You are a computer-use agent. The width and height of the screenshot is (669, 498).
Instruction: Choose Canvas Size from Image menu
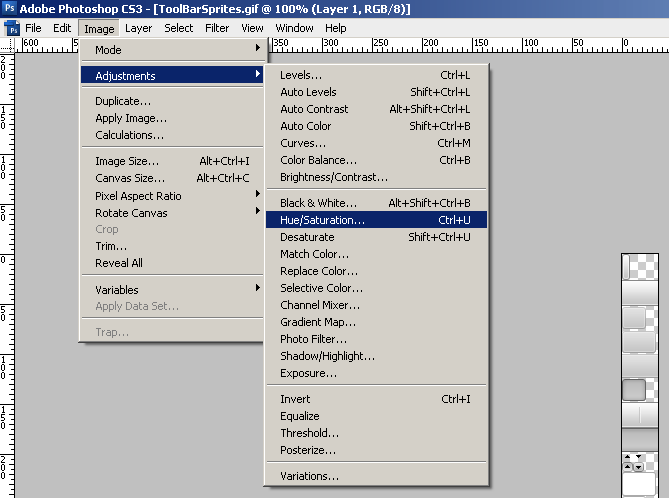(130, 179)
